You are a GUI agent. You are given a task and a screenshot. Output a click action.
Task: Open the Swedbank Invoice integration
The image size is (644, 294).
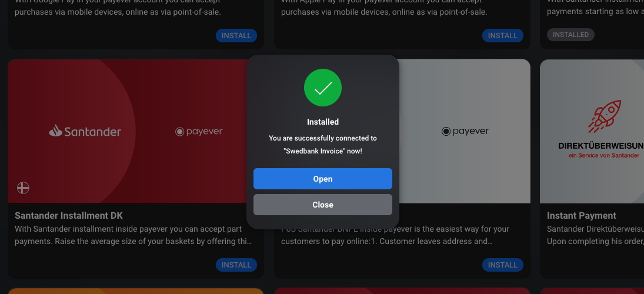tap(323, 179)
